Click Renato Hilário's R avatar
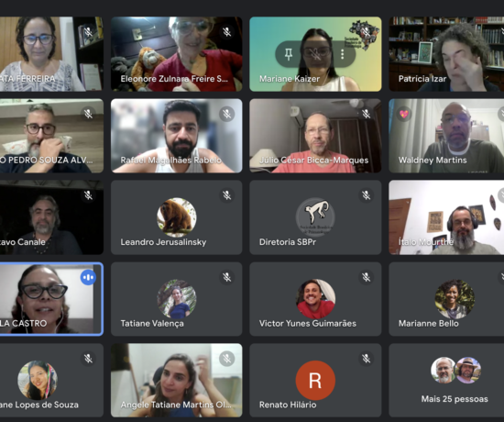Image resolution: width=504 pixels, height=422 pixels. tap(315, 380)
